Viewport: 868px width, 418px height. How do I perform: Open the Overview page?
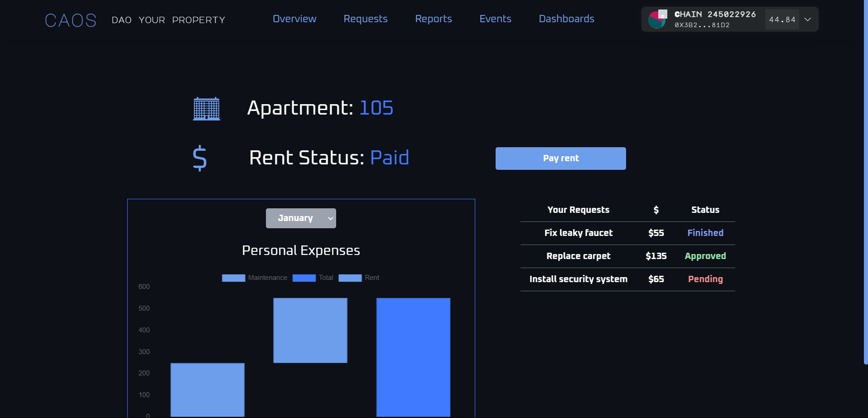pos(294,19)
